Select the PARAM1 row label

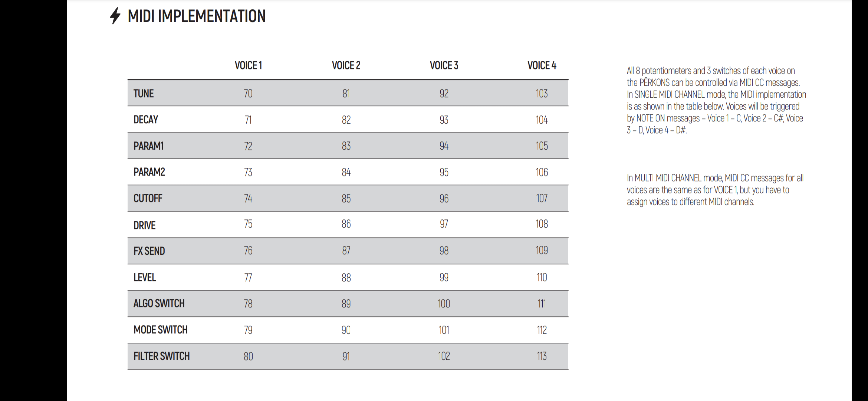click(x=148, y=146)
